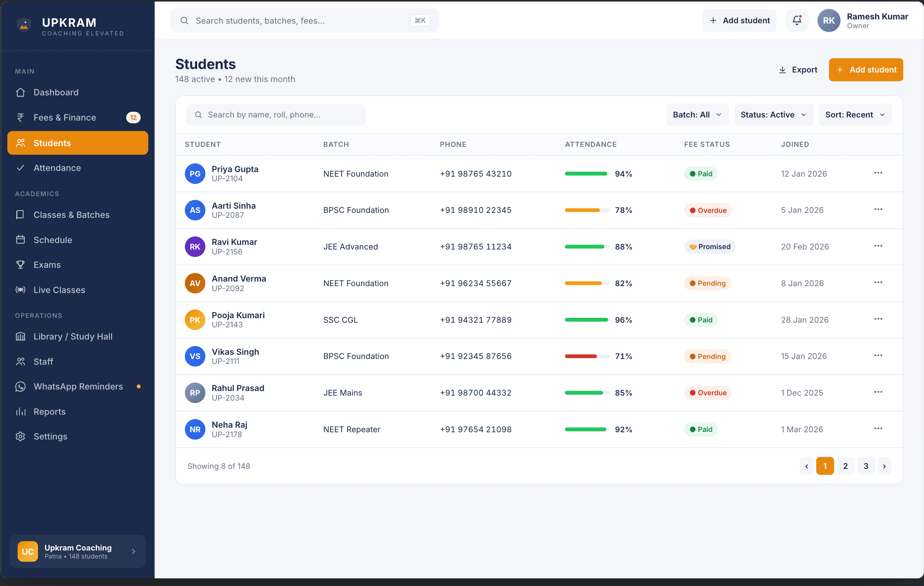Click the Export button
Screen dimensions: 924x586
[x=798, y=70]
